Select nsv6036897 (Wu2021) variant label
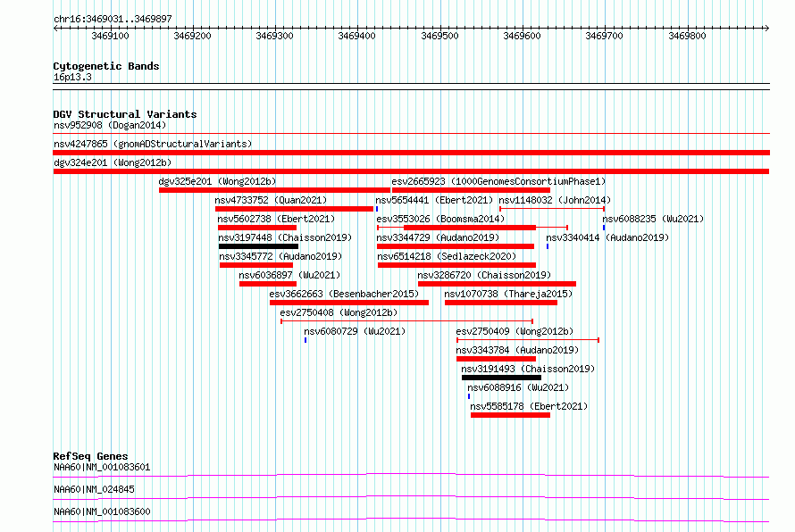The height and width of the screenshot is (532, 795). 289,275
